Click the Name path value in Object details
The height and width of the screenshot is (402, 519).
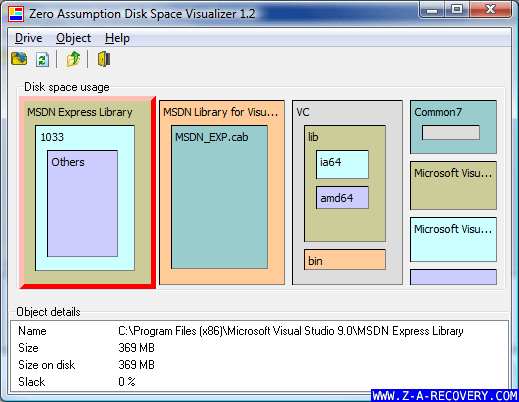tap(291, 331)
